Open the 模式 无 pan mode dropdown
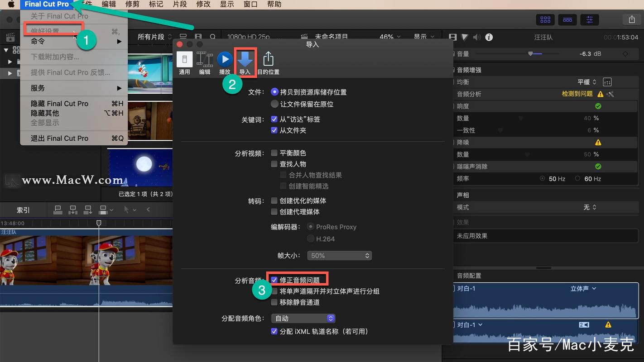 [x=590, y=207]
